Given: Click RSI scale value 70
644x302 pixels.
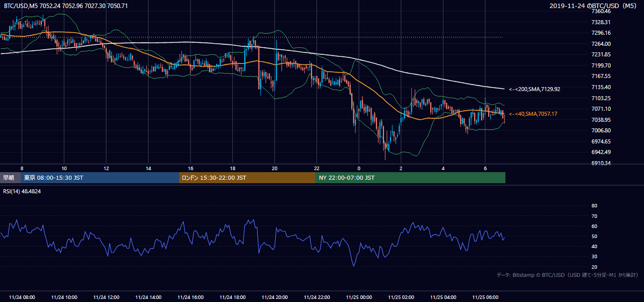Looking at the screenshot, I should coord(594,216).
